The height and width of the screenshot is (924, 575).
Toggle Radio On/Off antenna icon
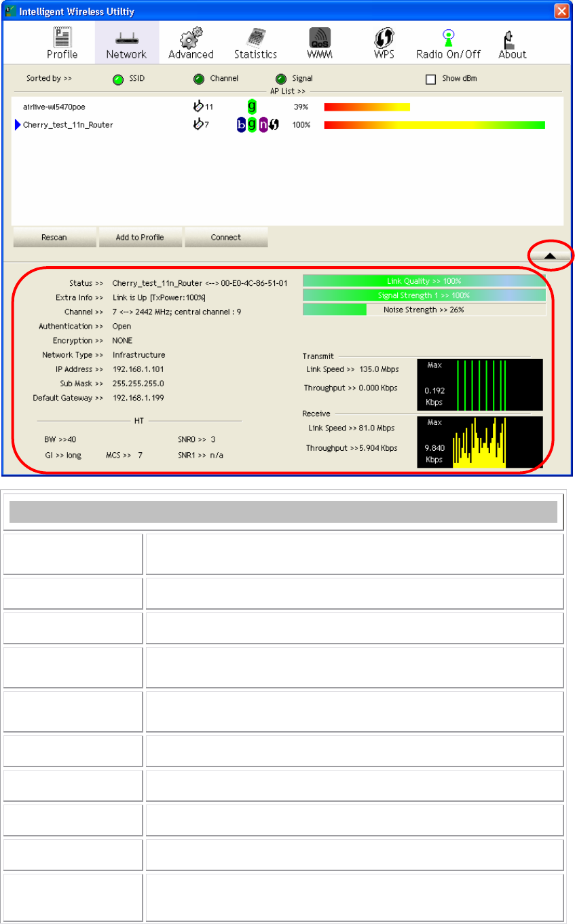(448, 38)
